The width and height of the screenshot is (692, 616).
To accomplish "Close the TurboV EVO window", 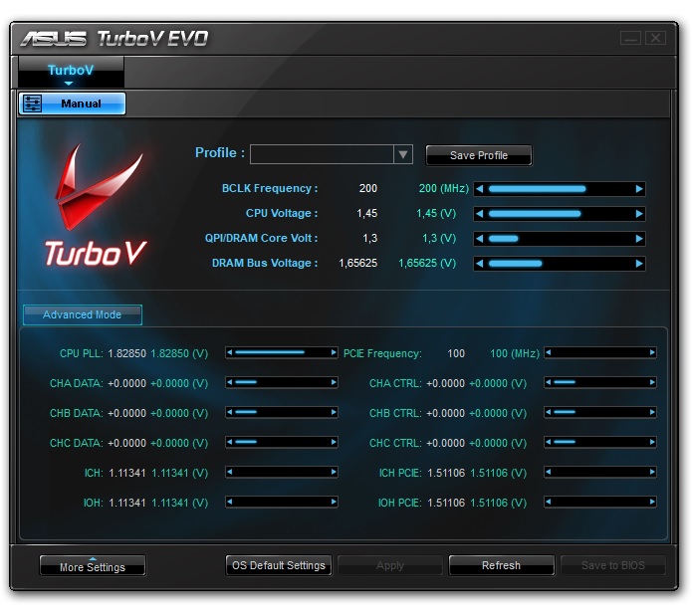I will pos(655,39).
